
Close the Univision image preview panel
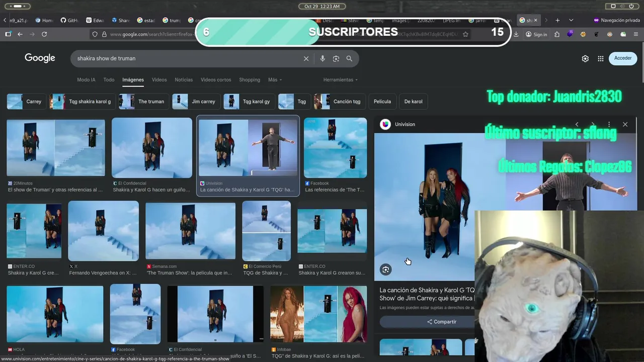coord(625,124)
